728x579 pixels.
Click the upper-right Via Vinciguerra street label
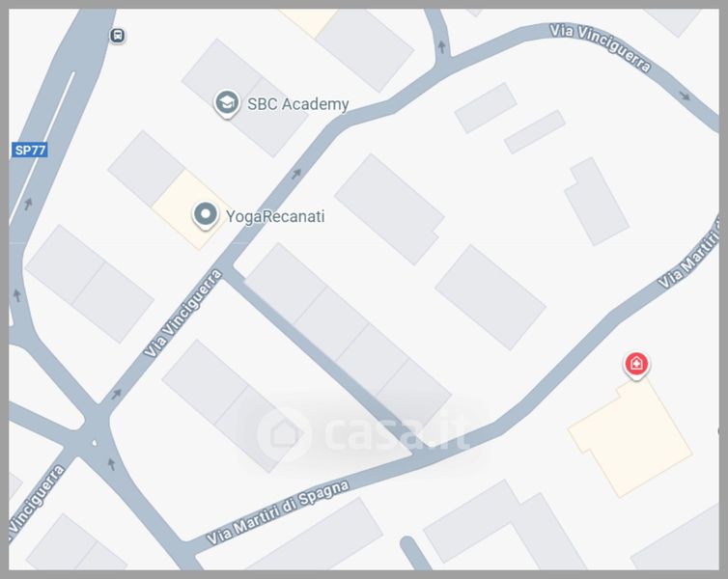coord(600,48)
